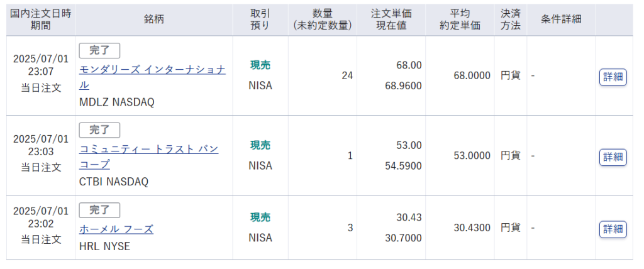Open ホーメル フーズ stock link

(x=116, y=229)
